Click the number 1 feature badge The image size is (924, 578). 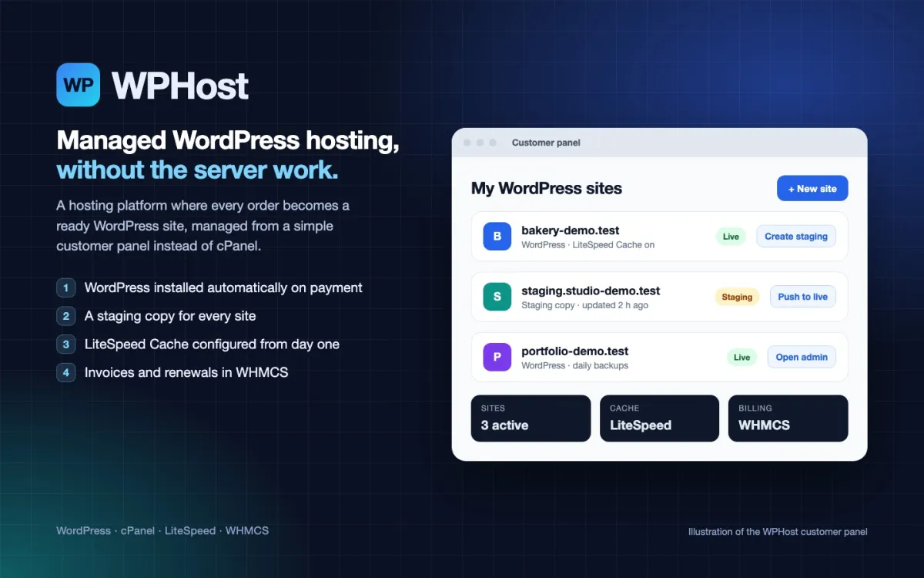coord(66,287)
